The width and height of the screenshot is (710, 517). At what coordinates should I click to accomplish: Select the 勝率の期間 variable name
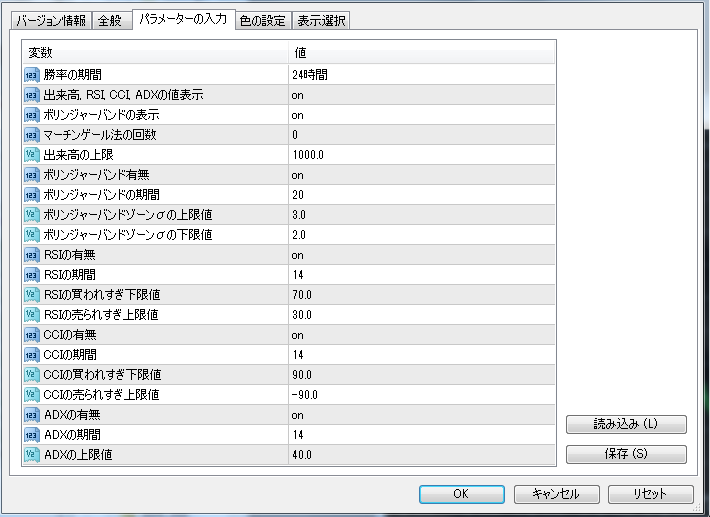72,75
